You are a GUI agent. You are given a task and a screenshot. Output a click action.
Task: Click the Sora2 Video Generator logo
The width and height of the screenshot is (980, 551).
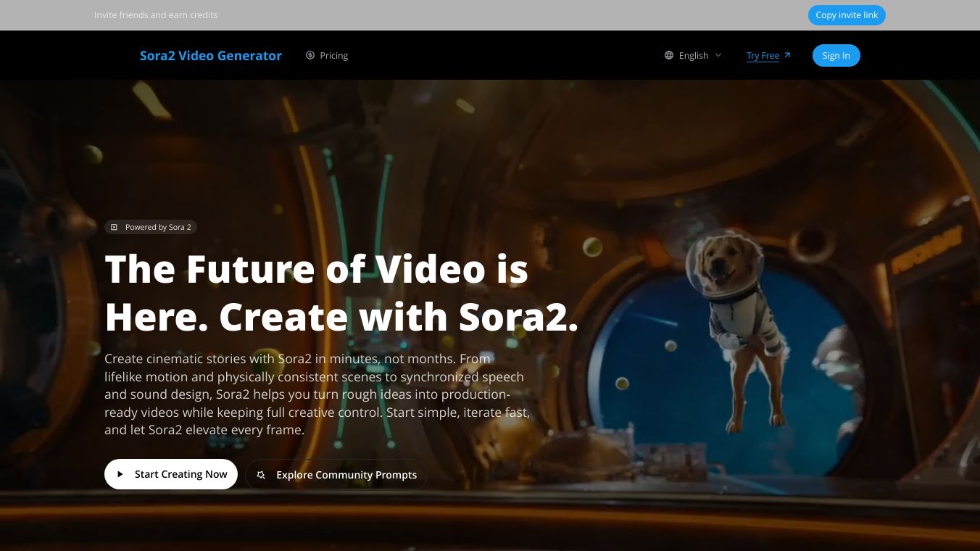(x=211, y=55)
